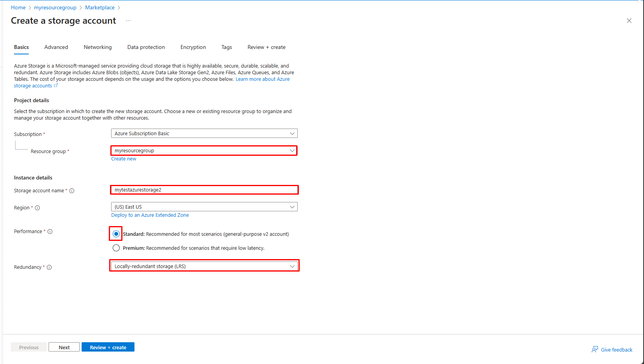Open the ellipsis menu beside page title
This screenshot has height=364, width=644.
pyautogui.click(x=128, y=21)
